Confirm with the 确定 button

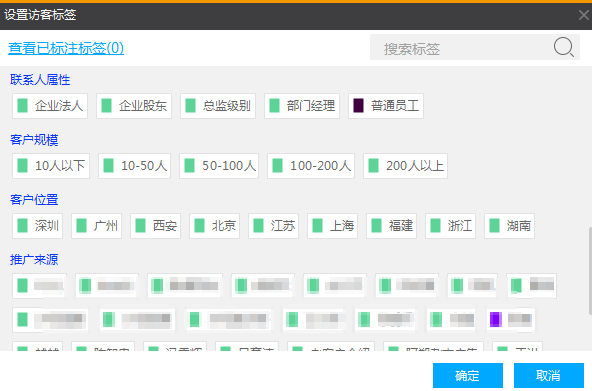pyautogui.click(x=468, y=376)
